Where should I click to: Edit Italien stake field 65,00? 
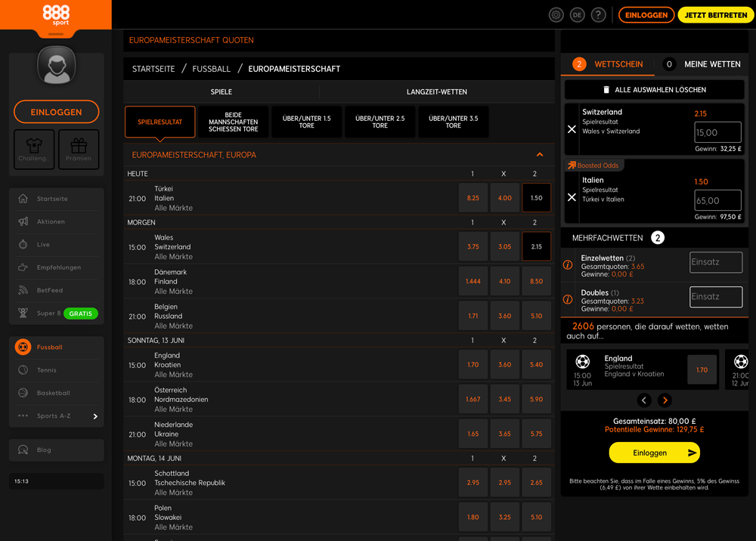click(717, 200)
